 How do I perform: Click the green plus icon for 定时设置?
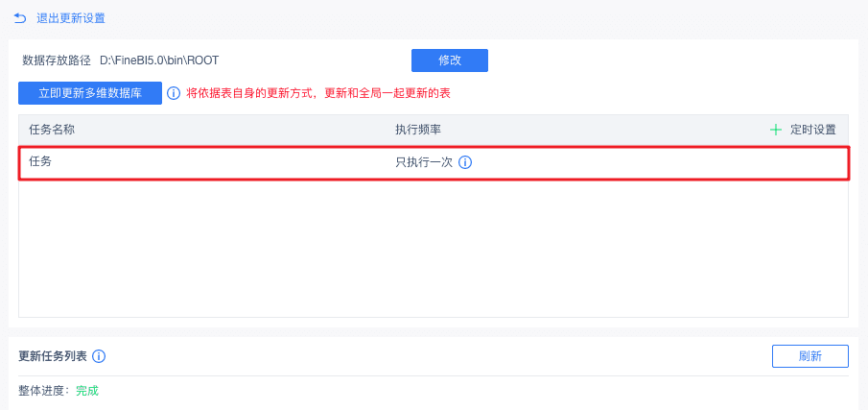coord(776,130)
